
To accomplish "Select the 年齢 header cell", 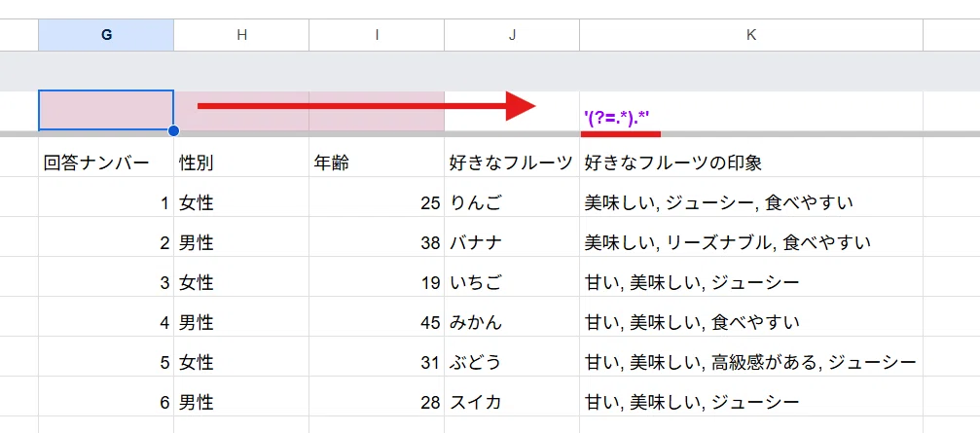I will (377, 163).
